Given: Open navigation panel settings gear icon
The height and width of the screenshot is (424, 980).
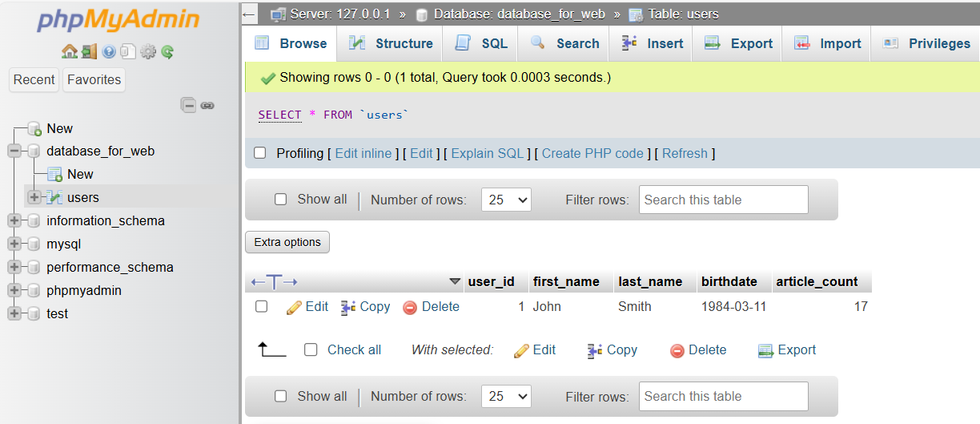Looking at the screenshot, I should click(148, 52).
